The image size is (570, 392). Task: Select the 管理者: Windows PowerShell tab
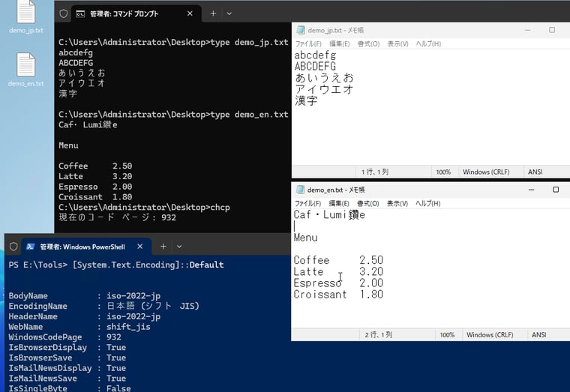tap(86, 247)
